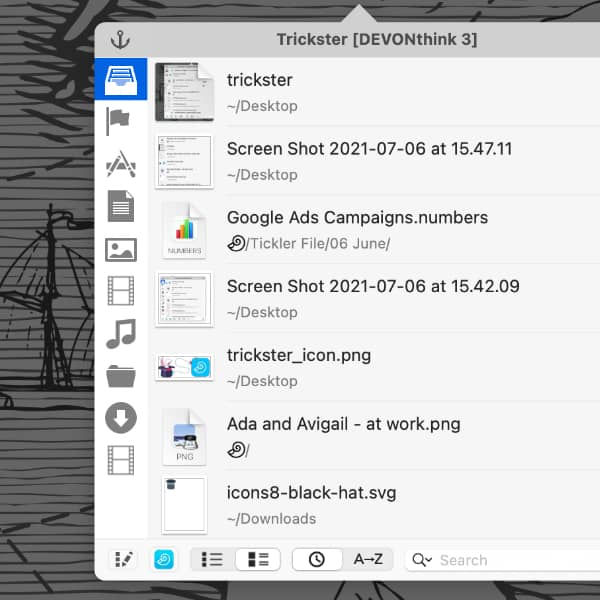600x600 pixels.
Task: Click the Google Ads Campaigns Numbers file icon
Action: 184,230
